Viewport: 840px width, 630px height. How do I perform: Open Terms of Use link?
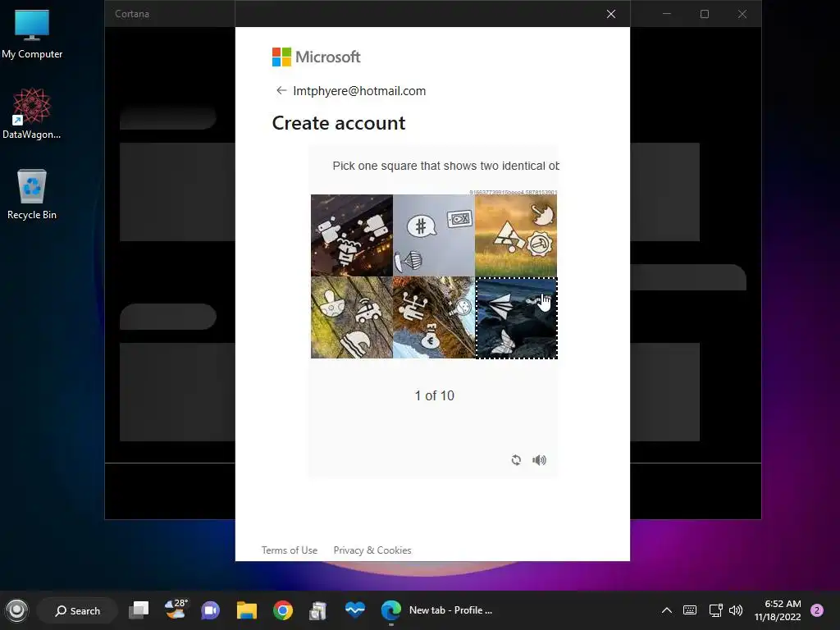tap(290, 550)
